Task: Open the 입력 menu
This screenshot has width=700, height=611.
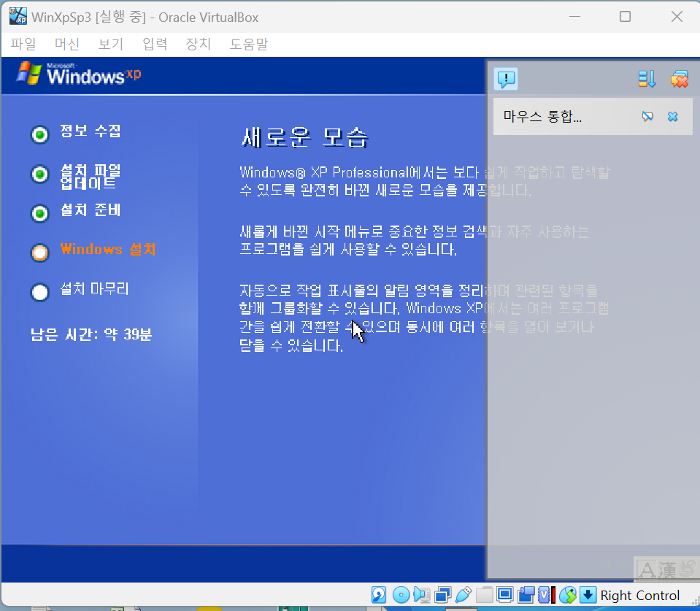Action: tap(155, 44)
